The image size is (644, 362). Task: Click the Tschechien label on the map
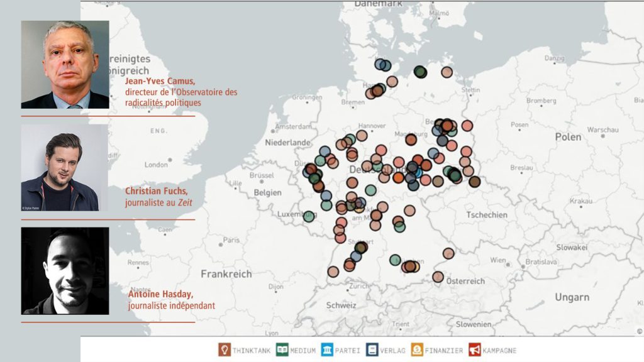pos(487,215)
